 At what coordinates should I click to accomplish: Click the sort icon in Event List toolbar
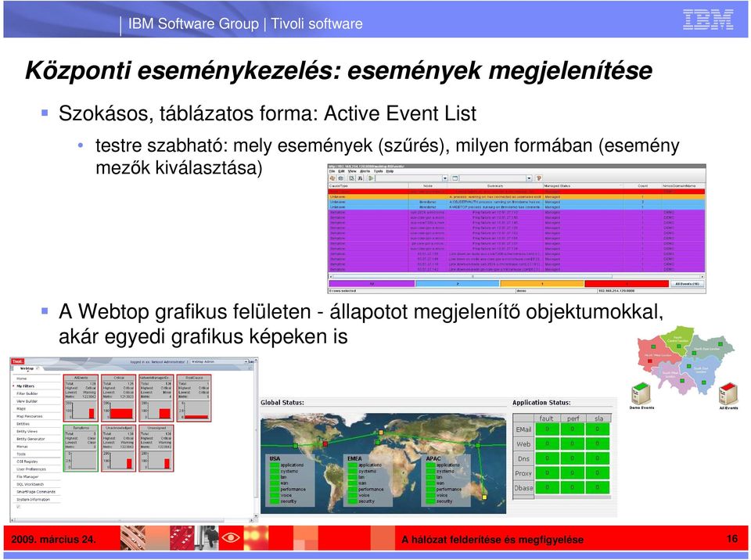(x=360, y=178)
